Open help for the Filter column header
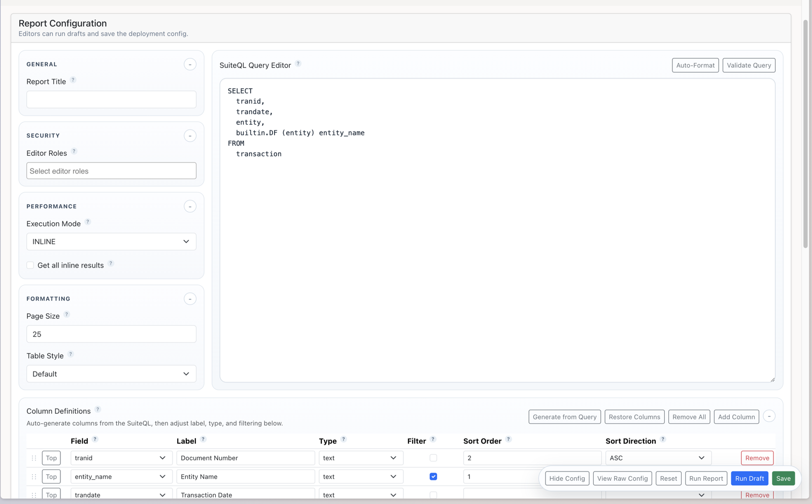This screenshot has height=504, width=812. (x=433, y=439)
